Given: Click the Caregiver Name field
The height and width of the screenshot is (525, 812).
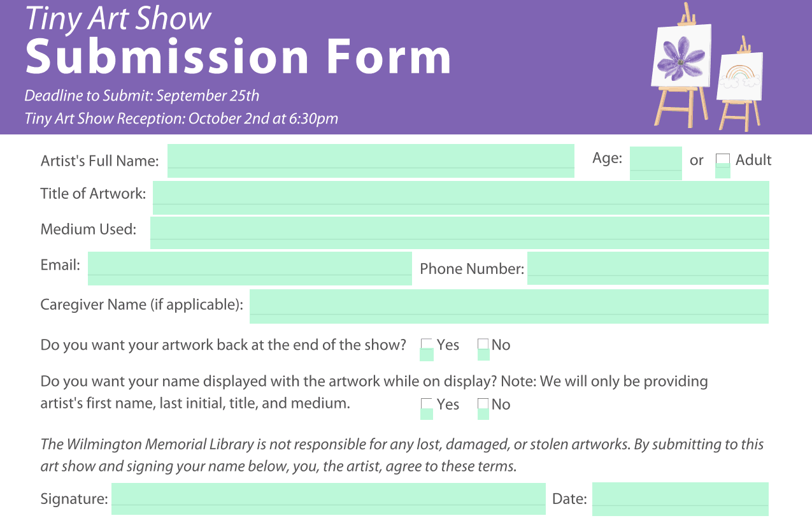Looking at the screenshot, I should click(x=509, y=306).
